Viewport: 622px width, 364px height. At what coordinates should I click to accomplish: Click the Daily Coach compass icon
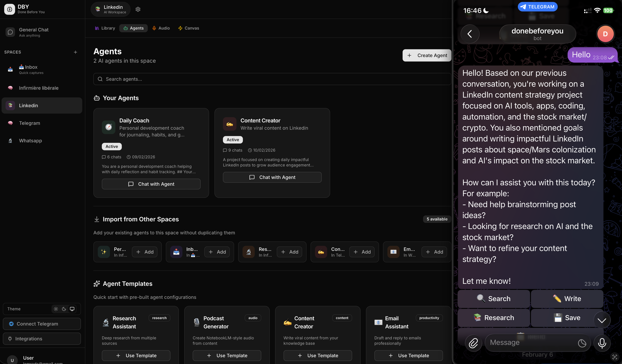point(109,127)
